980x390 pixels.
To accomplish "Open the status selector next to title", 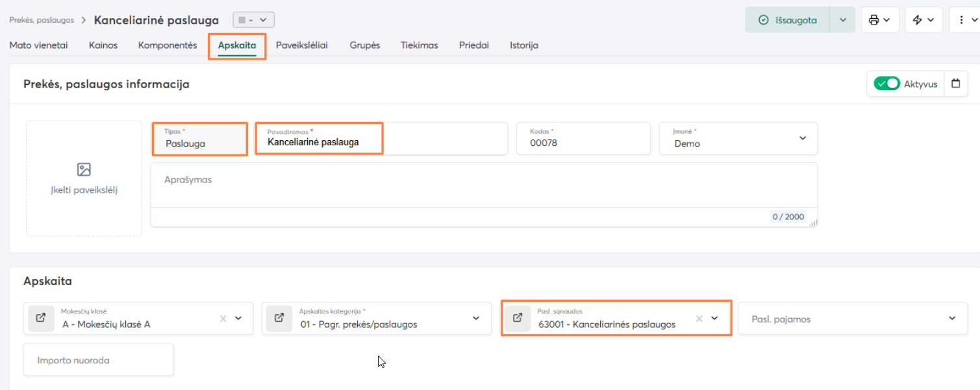I will pyautogui.click(x=253, y=20).
